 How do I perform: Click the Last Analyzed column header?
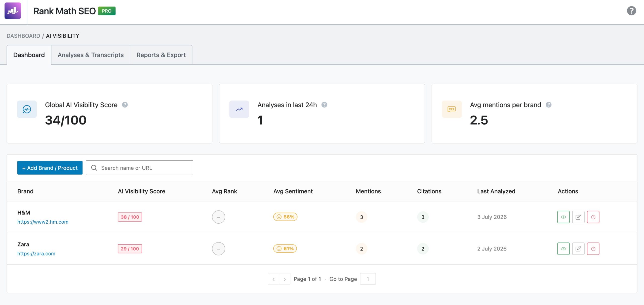click(496, 191)
